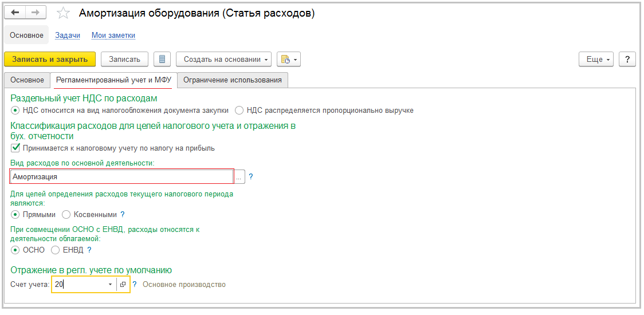This screenshot has height=315, width=644.
Task: Click the back navigation arrow
Action: [15, 13]
